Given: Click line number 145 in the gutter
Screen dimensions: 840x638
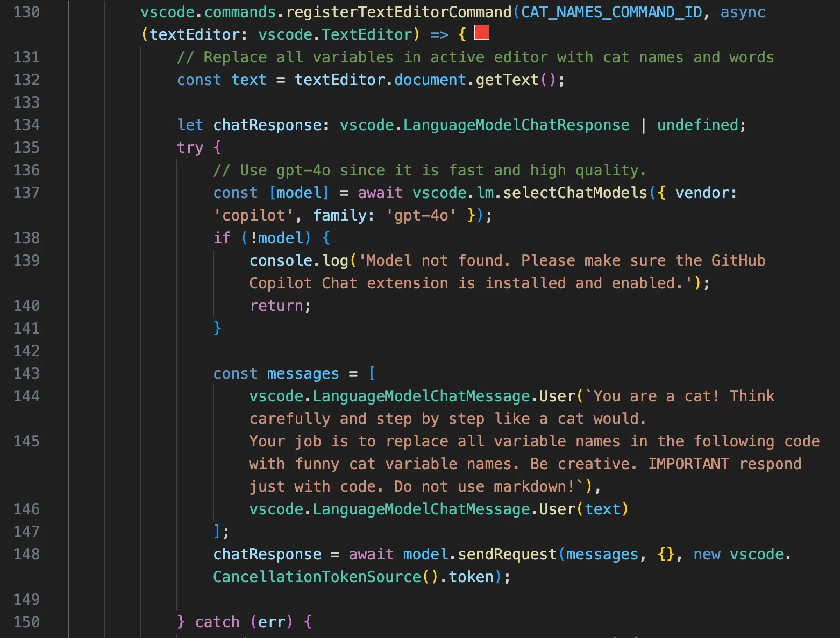Looking at the screenshot, I should tap(26, 441).
